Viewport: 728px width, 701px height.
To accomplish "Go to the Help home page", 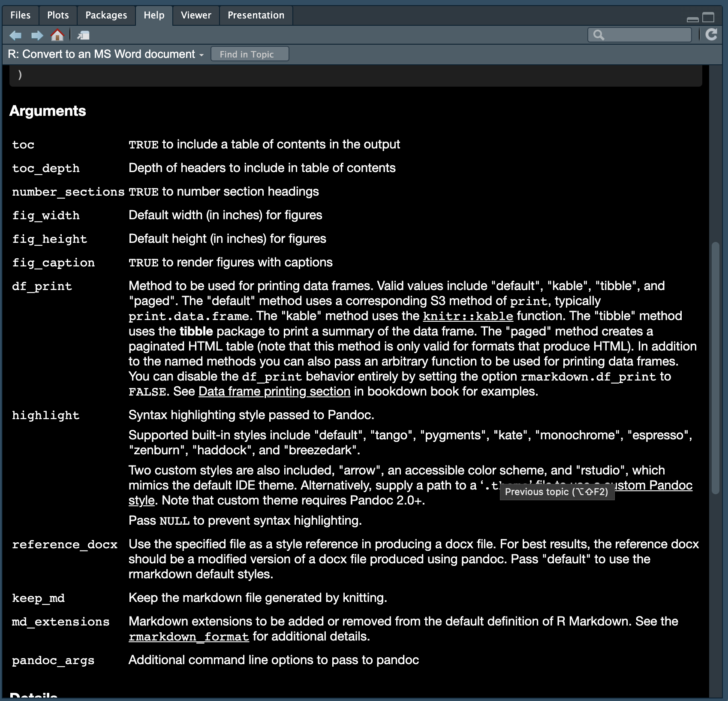I will [57, 35].
